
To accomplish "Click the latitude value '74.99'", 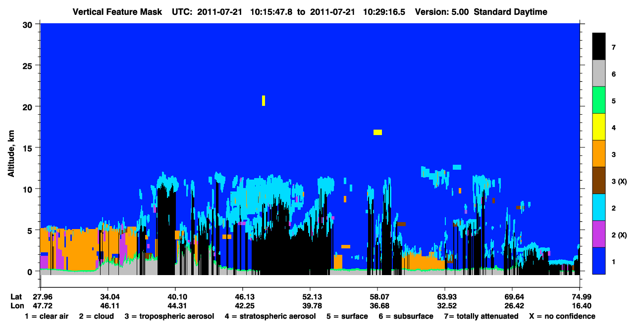I will click(x=581, y=297).
